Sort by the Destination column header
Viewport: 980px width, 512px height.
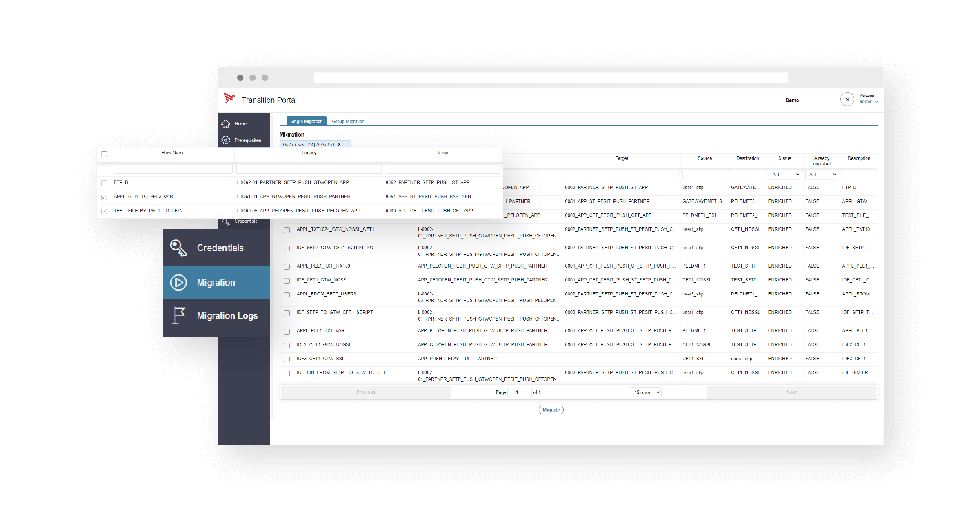(x=747, y=158)
